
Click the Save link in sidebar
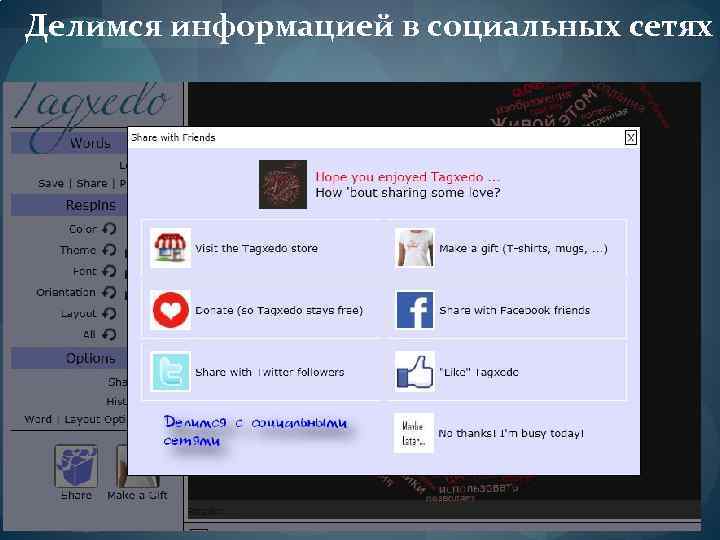pyautogui.click(x=51, y=184)
